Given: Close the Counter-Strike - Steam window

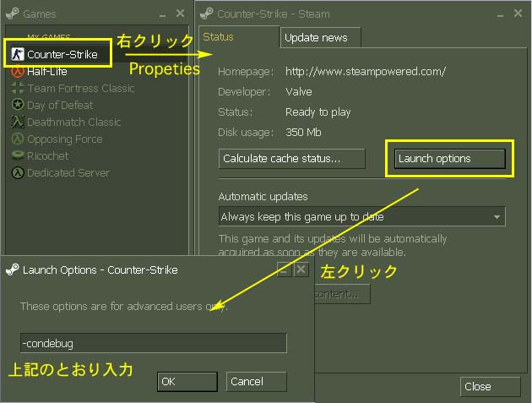Looking at the screenshot, I should point(518,14).
